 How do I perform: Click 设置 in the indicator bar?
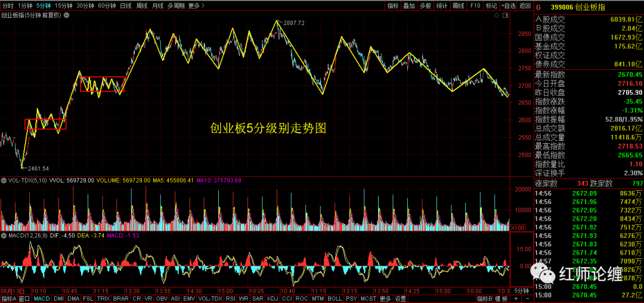[x=400, y=299]
